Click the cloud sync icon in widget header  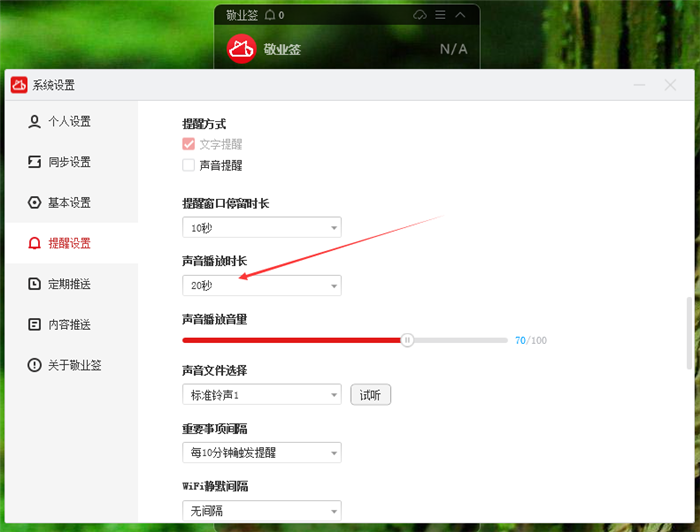(420, 15)
